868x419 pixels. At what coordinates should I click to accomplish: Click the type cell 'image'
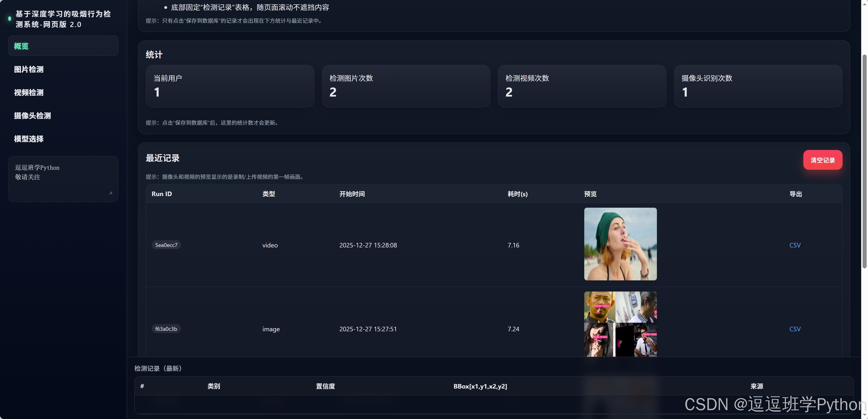(x=271, y=329)
